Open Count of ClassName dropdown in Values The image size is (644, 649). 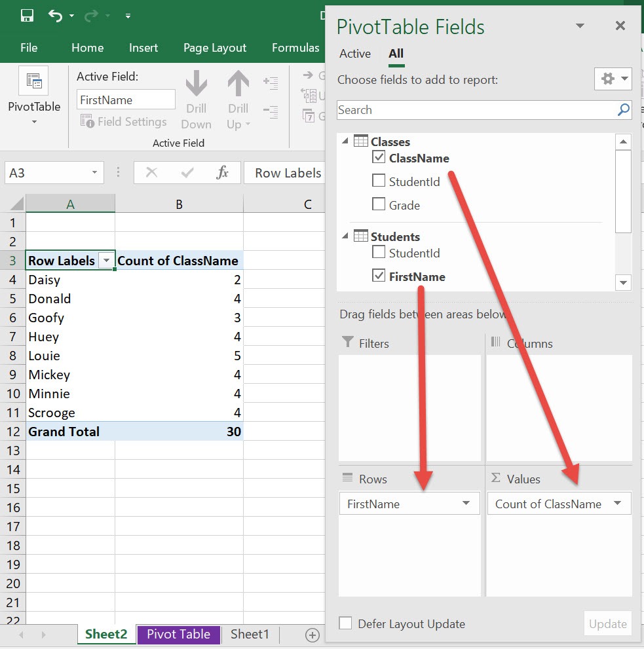618,504
